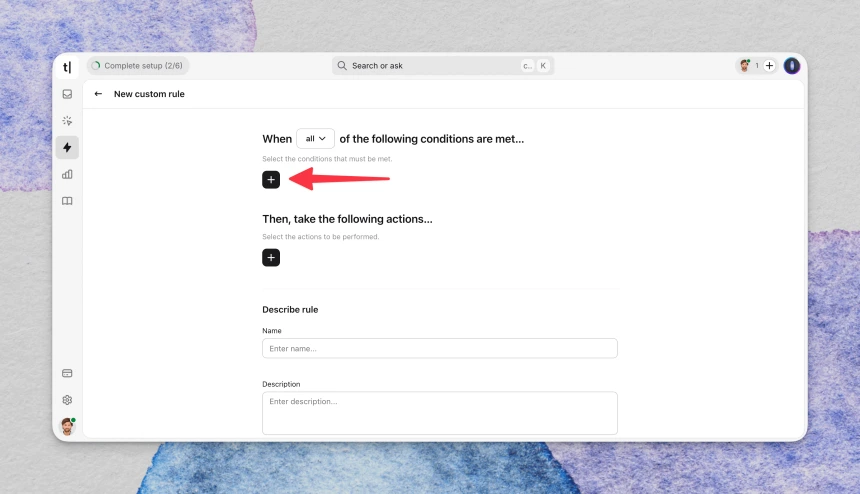Click the 'New custom rule' page title

click(149, 94)
